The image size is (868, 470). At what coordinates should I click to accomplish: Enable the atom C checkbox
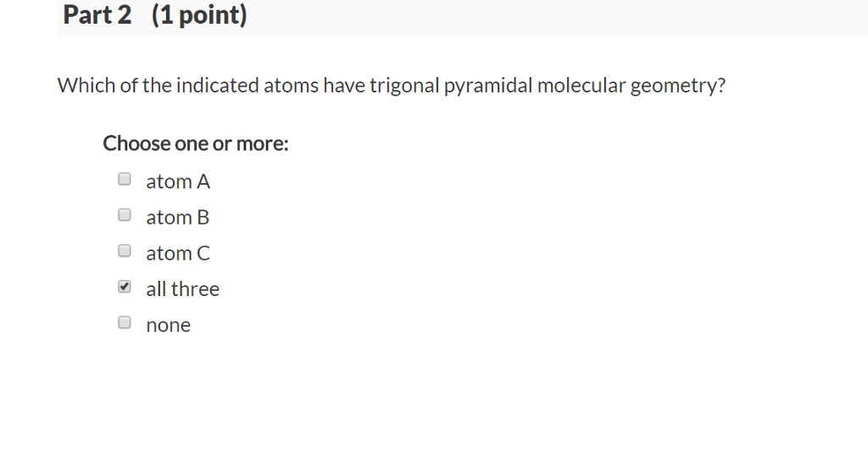point(125,250)
